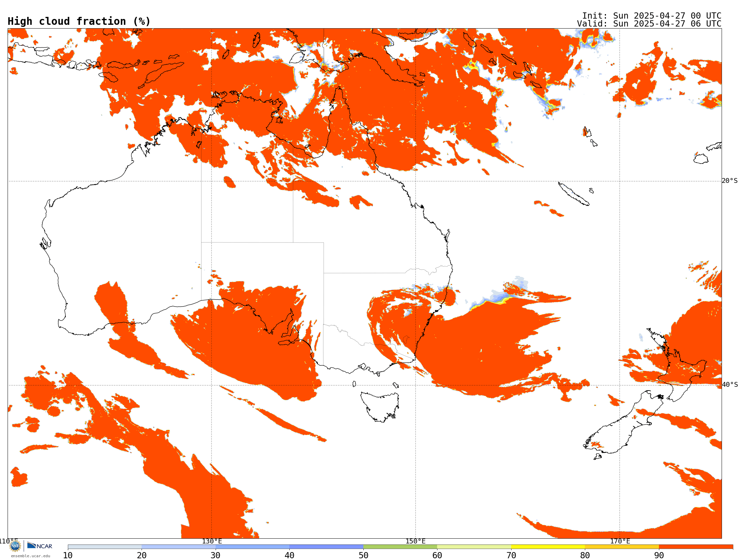Click the colorbar tick label 90
Viewport: 744px width, 560px height.
659,556
